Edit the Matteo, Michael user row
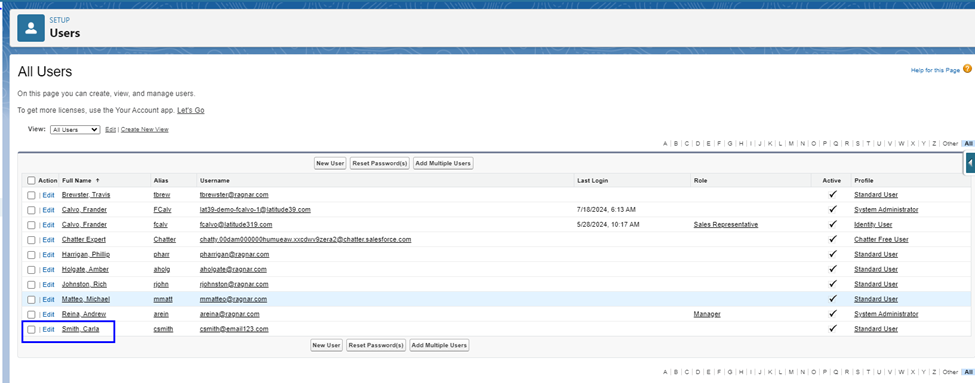 coord(49,299)
